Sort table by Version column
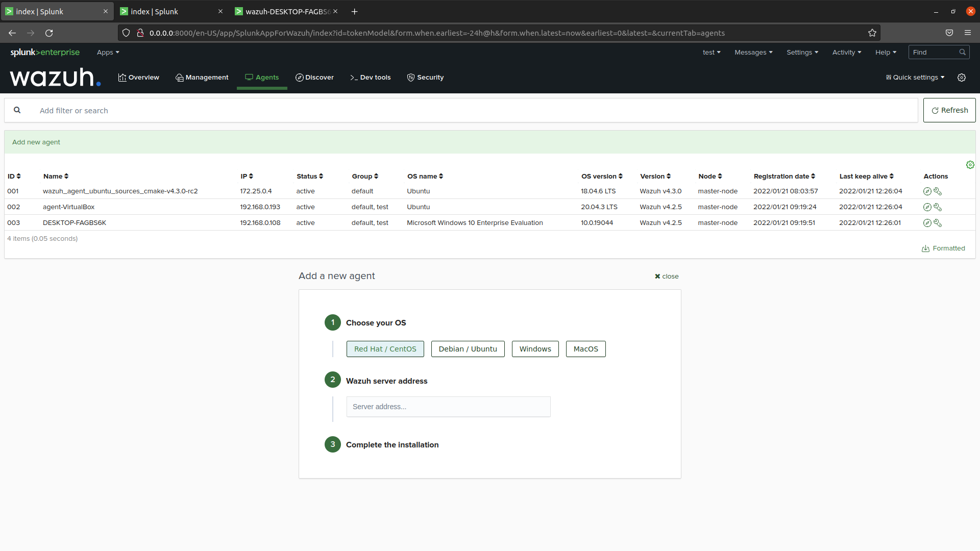Viewport: 980px width, 551px height. (655, 177)
